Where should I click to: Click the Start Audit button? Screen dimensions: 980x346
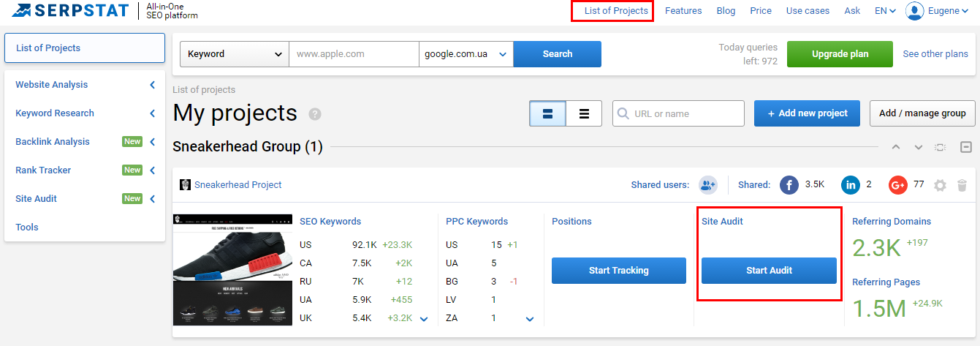769,271
